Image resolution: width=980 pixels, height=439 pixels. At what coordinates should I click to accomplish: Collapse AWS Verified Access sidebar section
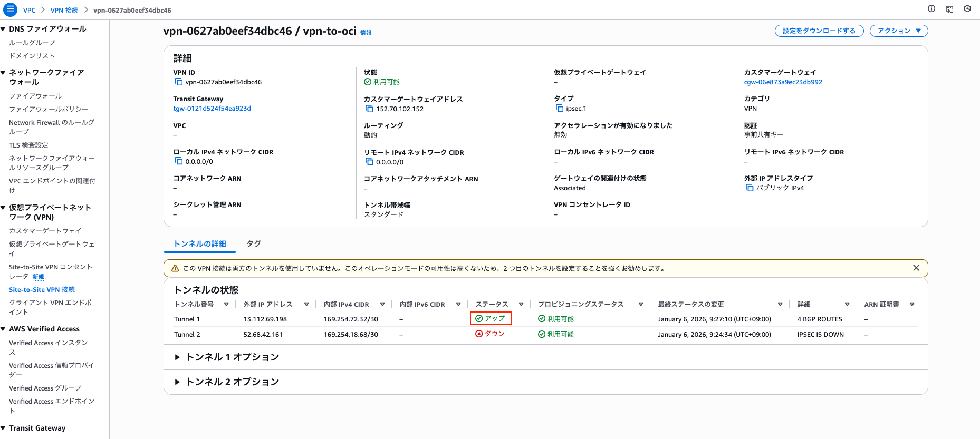click(3, 329)
